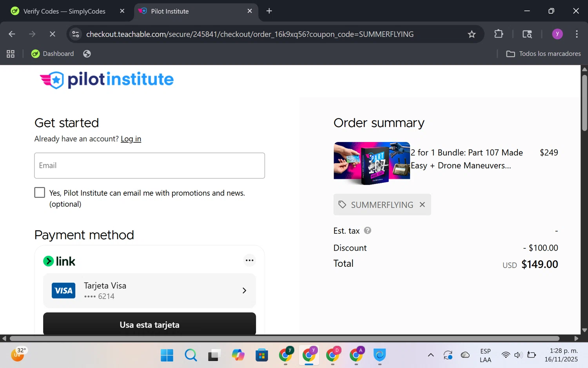Click the $149.00 total amount
Image resolution: width=588 pixels, height=368 pixels.
(x=539, y=264)
